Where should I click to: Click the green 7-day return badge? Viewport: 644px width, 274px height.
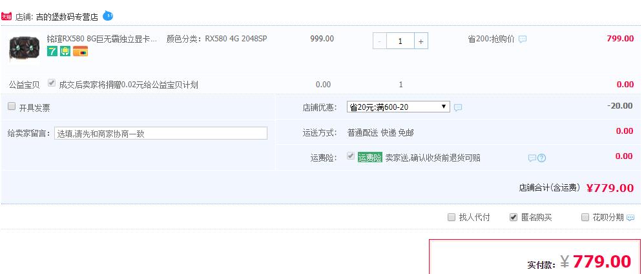tap(52, 51)
